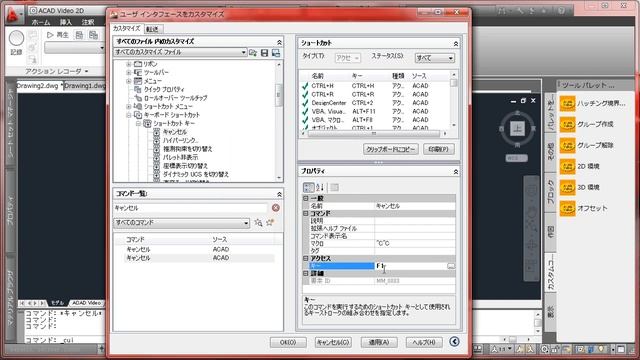Click the OK button

click(x=288, y=342)
